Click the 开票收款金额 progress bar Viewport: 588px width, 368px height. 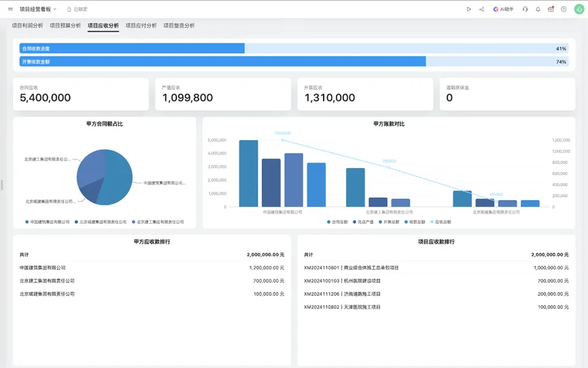(294, 62)
